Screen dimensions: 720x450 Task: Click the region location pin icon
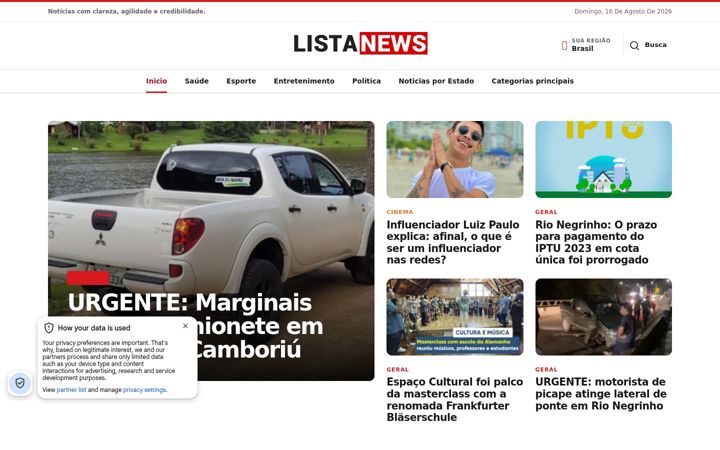pyautogui.click(x=564, y=45)
